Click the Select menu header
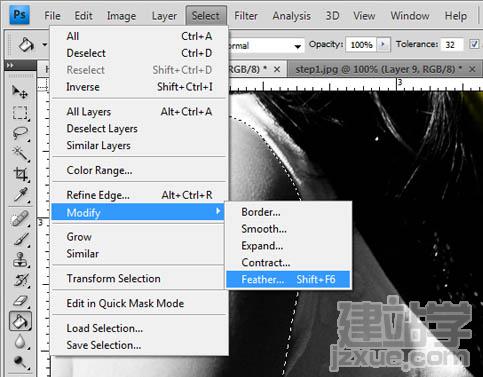Viewport: 483px width, 377px height. coord(206,16)
